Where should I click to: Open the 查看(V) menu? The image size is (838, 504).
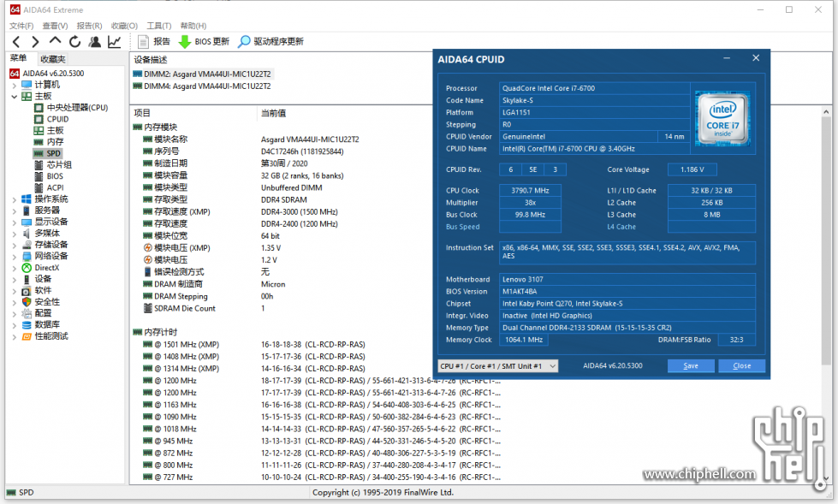pyautogui.click(x=55, y=26)
